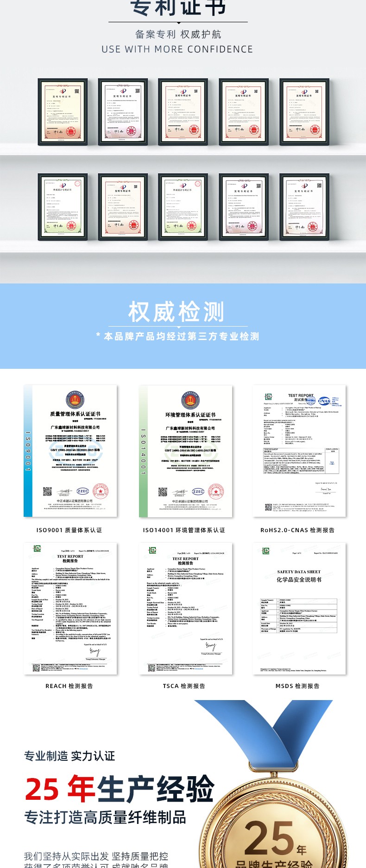Image resolution: width=366 pixels, height=868 pixels.
Task: Click the QR code on the RoHS report
Action: [269, 508]
